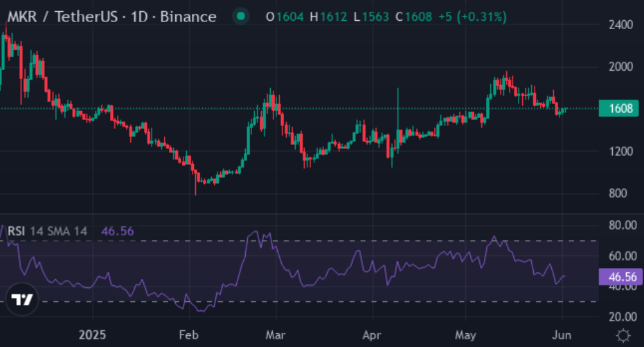Select the 46.56 RSI axis label
The width and height of the screenshot is (644, 347).
pos(621,277)
